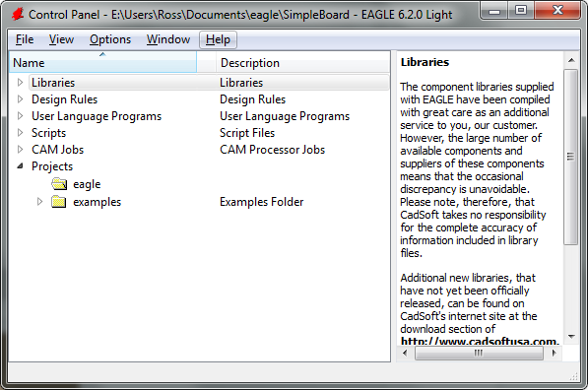Screen dimensions: 588x390
Task: Click the vertical scrollbar thumb in description pane
Action: (x=571, y=157)
